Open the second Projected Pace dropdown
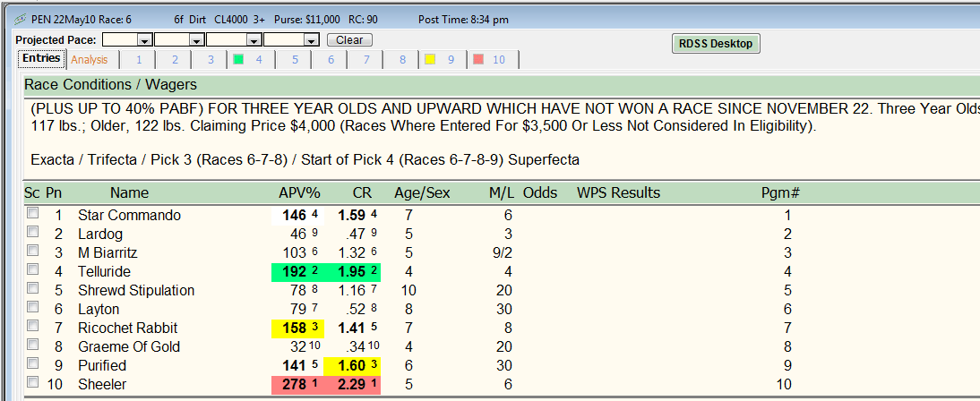Image resolution: width=980 pixels, height=401 pixels. 197,40
